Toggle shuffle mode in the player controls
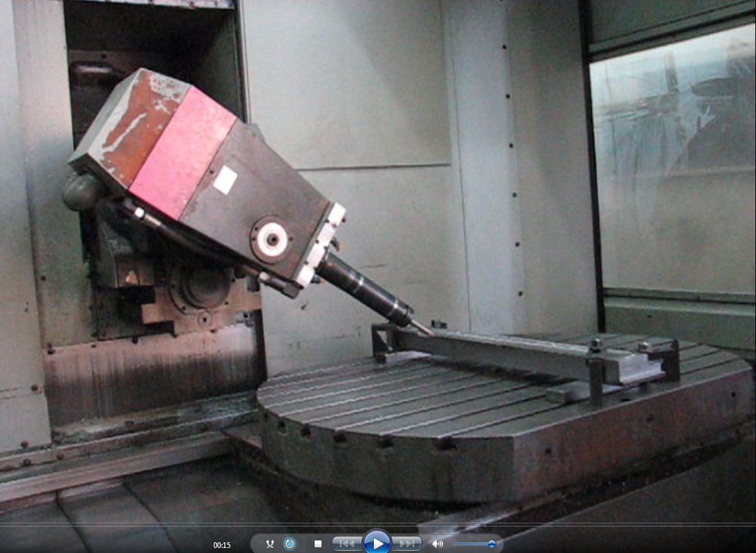Image resolution: width=756 pixels, height=553 pixels. [270, 544]
